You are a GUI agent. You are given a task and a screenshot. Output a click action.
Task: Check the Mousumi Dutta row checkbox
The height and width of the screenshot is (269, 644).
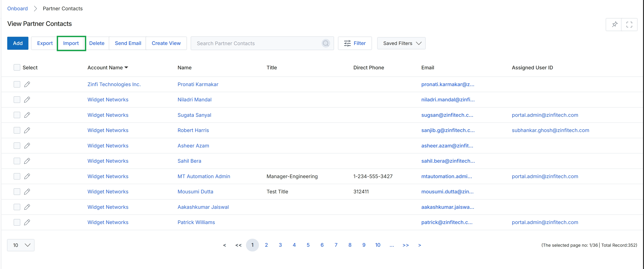[x=17, y=191]
